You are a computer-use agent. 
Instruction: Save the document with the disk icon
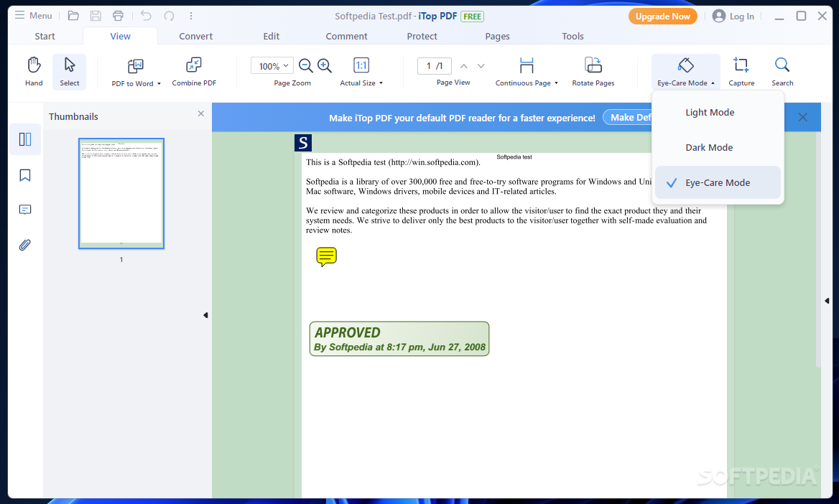point(96,16)
